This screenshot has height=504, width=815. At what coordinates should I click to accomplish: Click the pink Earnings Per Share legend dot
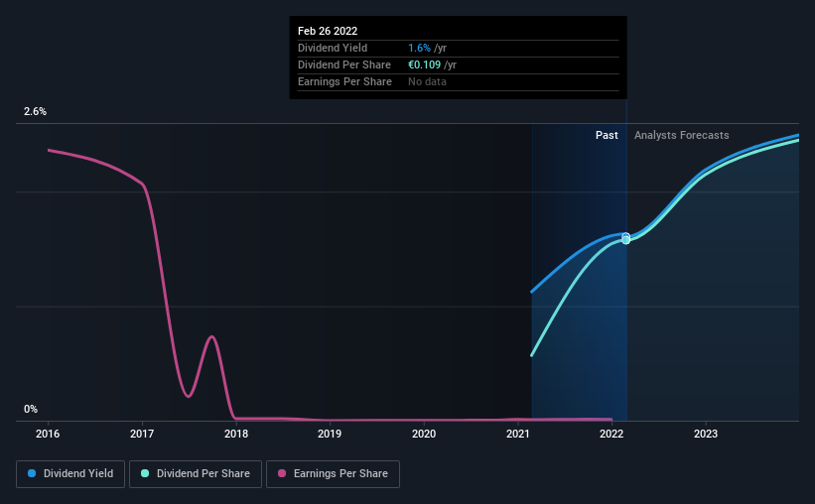(x=282, y=473)
